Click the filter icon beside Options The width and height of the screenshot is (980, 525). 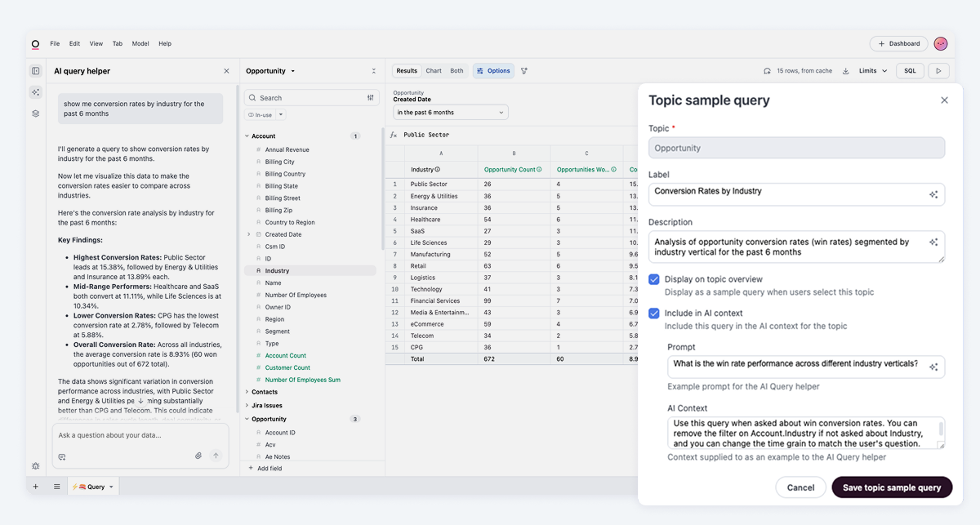point(524,71)
